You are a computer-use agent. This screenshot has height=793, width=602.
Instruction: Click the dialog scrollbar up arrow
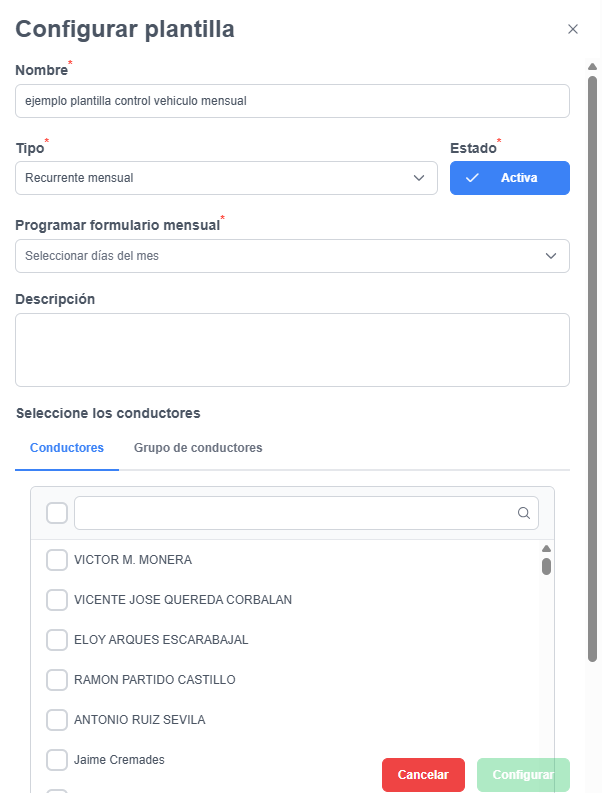point(592,66)
